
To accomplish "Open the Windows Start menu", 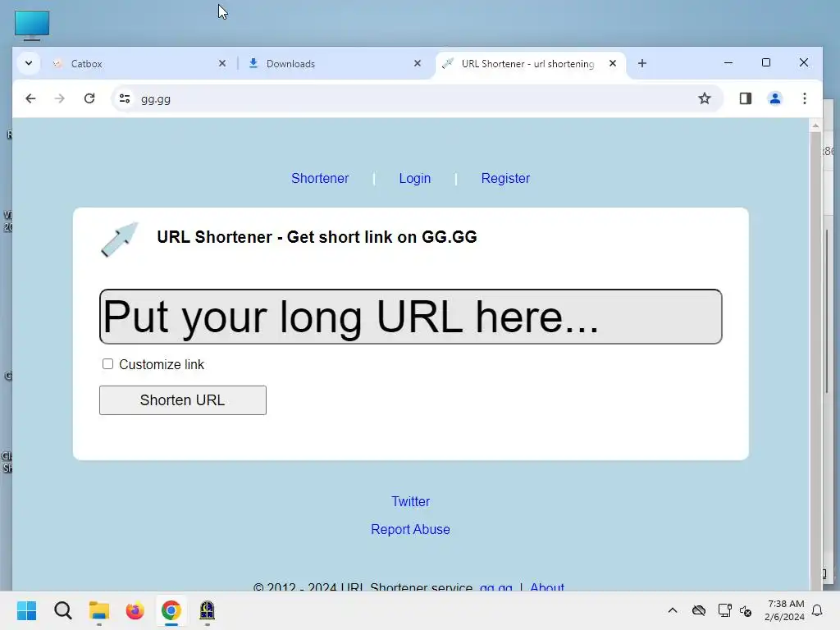I will click(x=27, y=610).
